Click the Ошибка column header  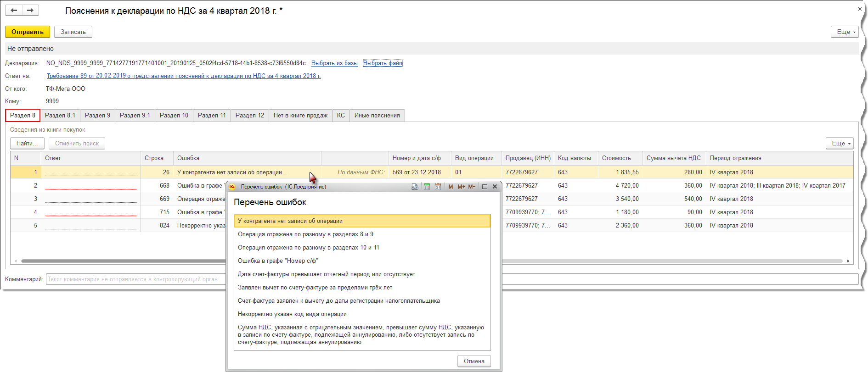tap(247, 158)
